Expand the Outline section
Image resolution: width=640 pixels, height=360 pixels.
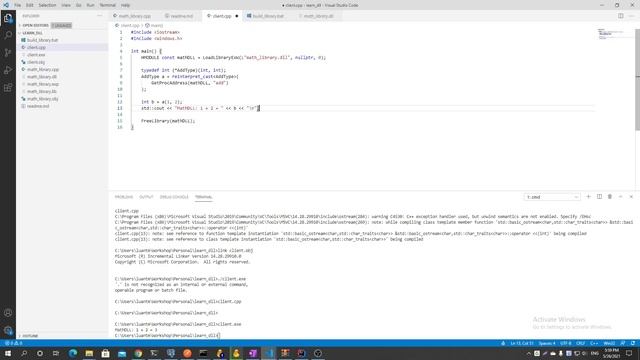[x=30, y=336]
